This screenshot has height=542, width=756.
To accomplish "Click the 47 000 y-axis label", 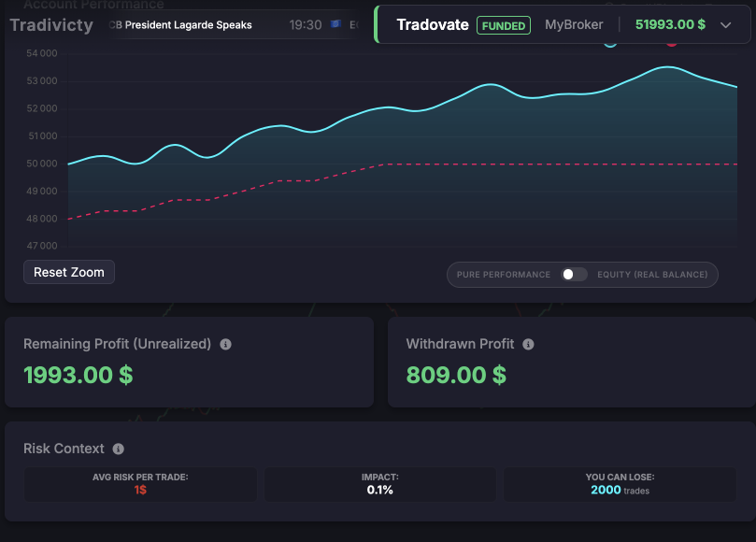I will click(41, 246).
